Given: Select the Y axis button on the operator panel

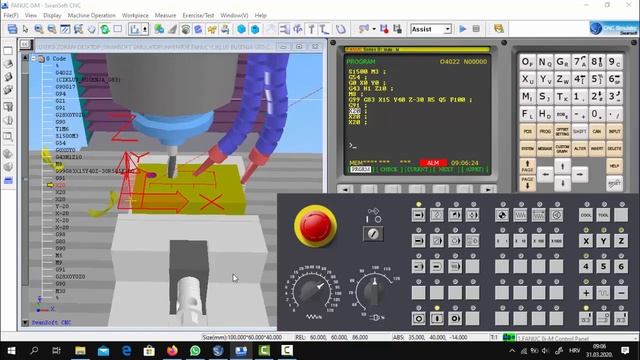Looking at the screenshot, I should tap(604, 241).
